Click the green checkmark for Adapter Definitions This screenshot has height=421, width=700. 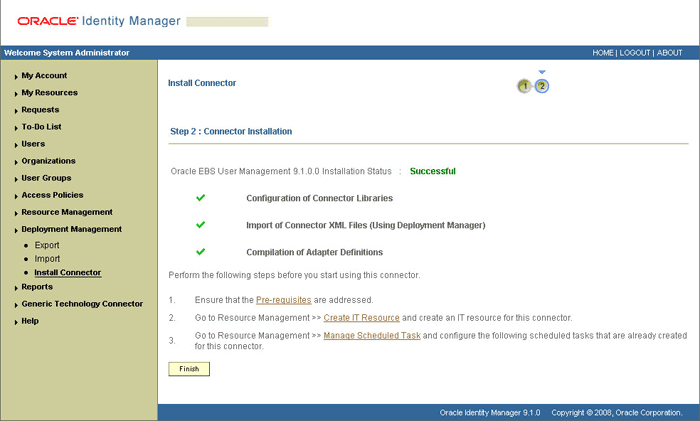pyautogui.click(x=200, y=252)
